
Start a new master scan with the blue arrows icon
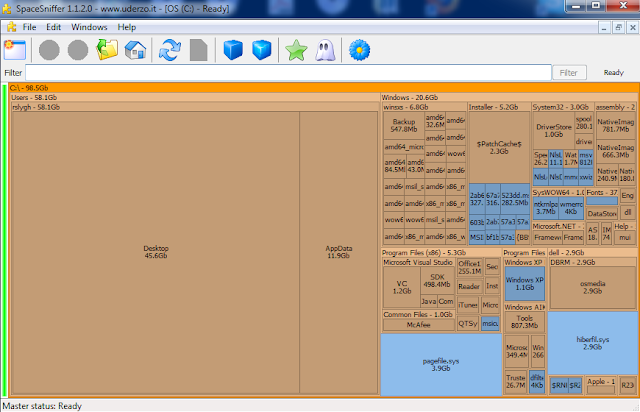170,50
